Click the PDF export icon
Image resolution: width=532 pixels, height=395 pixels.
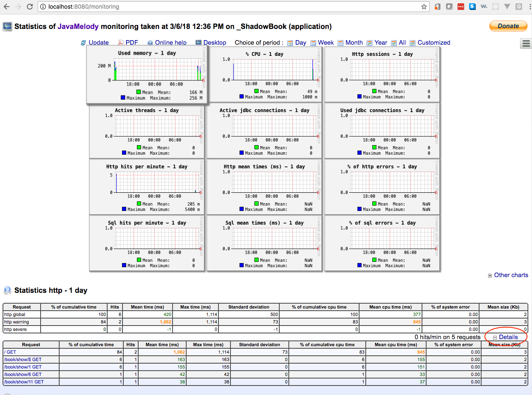[x=121, y=43]
